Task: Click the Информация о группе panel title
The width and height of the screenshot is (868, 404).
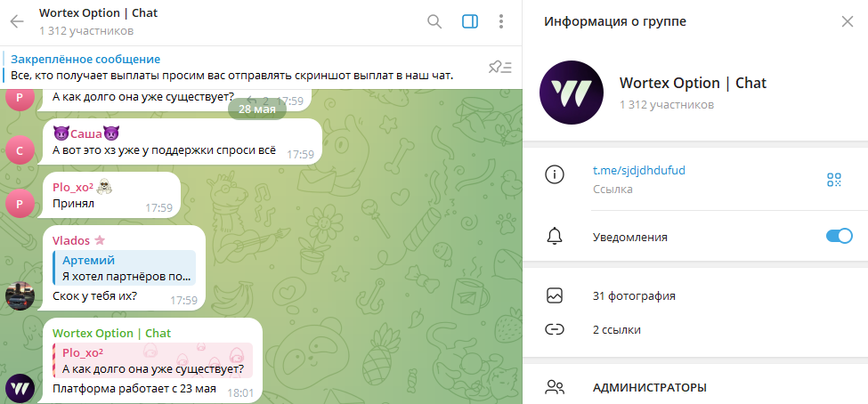Action: click(615, 21)
